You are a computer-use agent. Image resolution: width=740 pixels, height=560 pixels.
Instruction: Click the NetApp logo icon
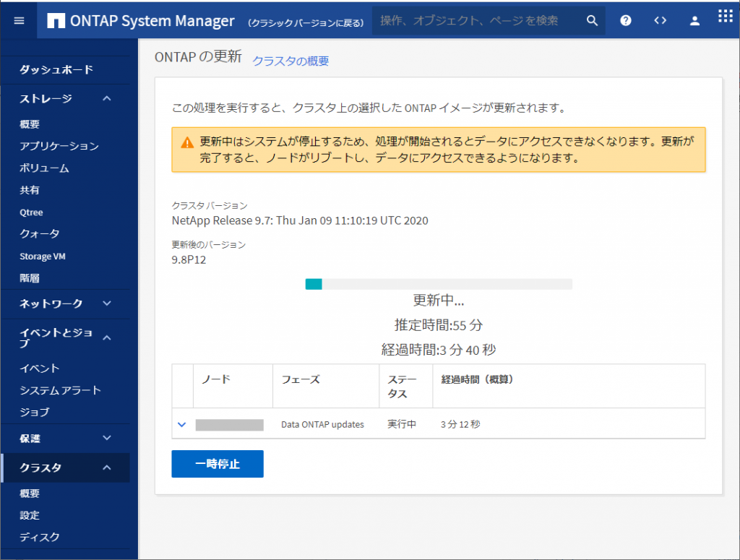click(56, 21)
